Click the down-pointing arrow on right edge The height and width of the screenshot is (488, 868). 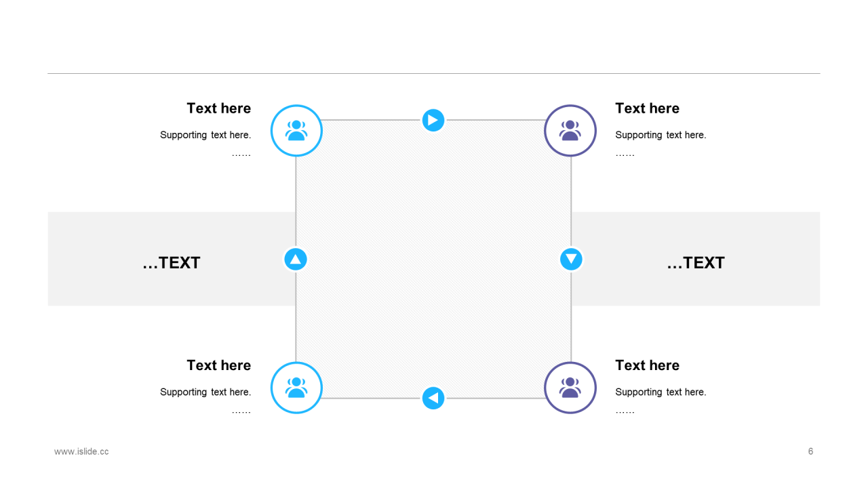point(571,259)
